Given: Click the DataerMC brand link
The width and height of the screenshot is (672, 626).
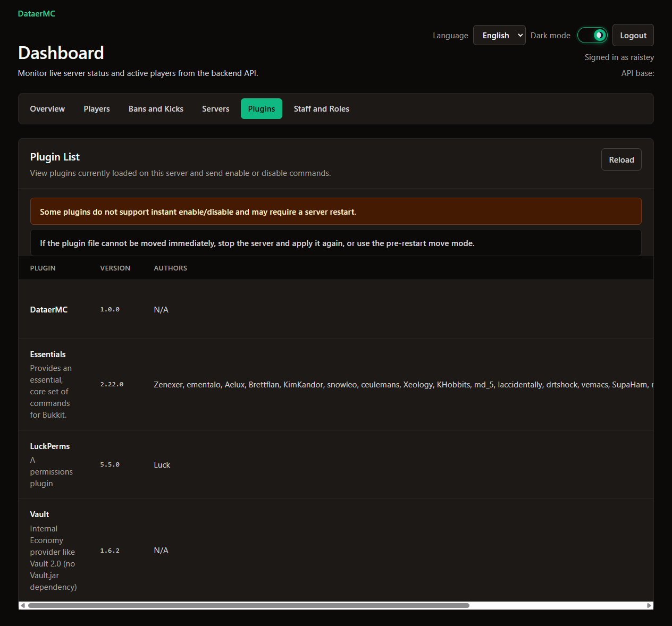Looking at the screenshot, I should coord(37,14).
